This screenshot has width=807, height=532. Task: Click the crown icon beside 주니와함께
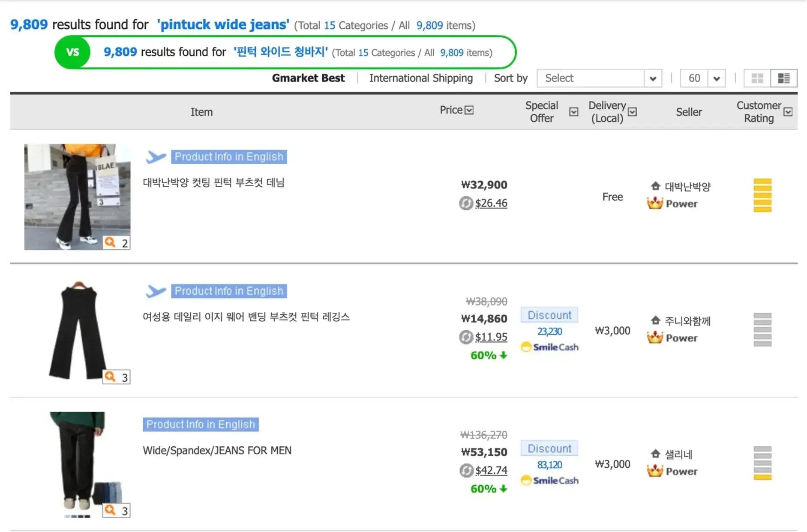(x=654, y=338)
